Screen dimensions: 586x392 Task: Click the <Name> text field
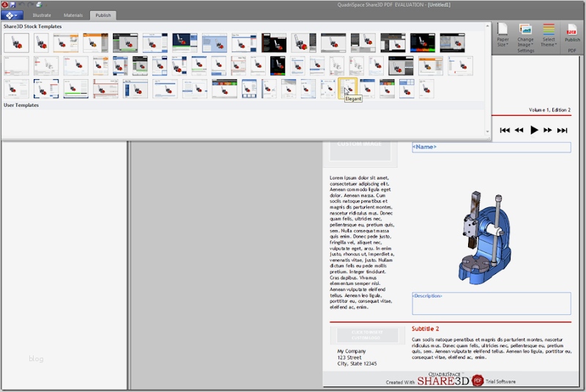[491, 147]
